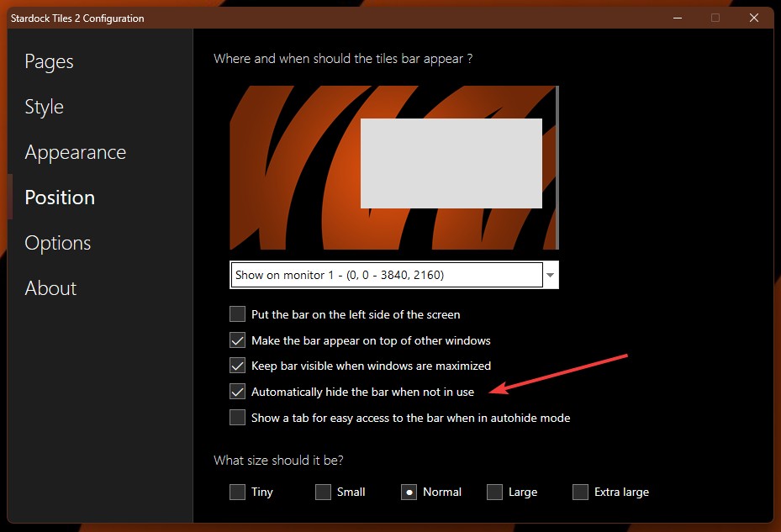Image resolution: width=781 pixels, height=532 pixels.
Task: Toggle 'Keep bar visible when windows are maximized'
Action: [x=238, y=366]
